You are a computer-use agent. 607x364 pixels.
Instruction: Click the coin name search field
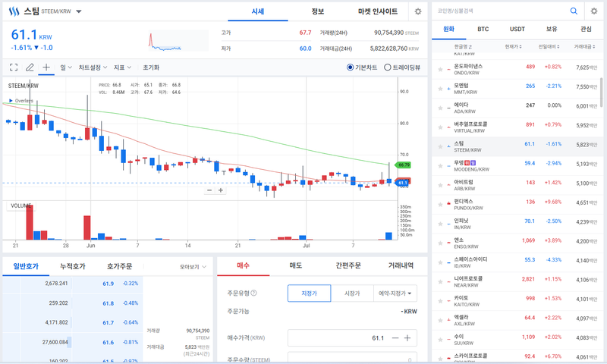click(x=499, y=11)
